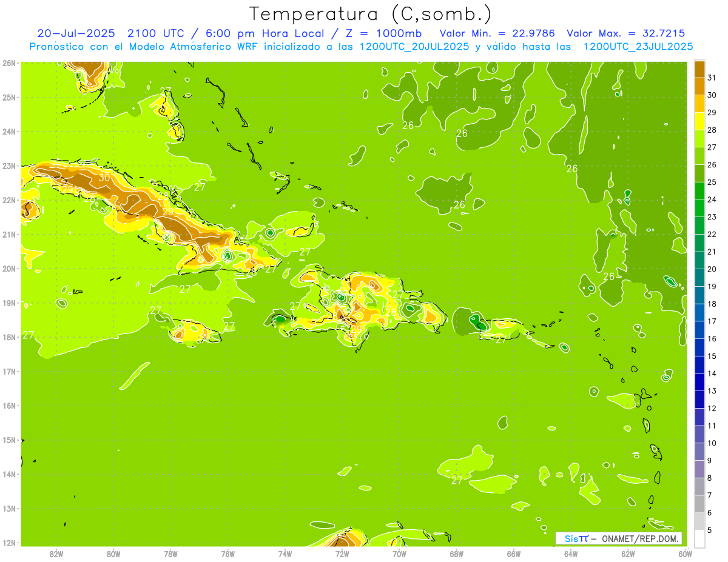Click the "23N" latitude axis label

[8, 166]
